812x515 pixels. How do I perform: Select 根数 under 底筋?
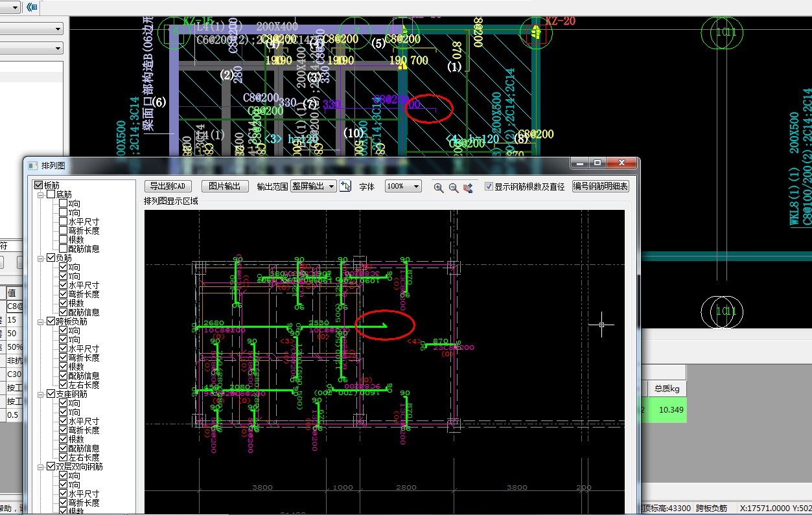coord(76,240)
